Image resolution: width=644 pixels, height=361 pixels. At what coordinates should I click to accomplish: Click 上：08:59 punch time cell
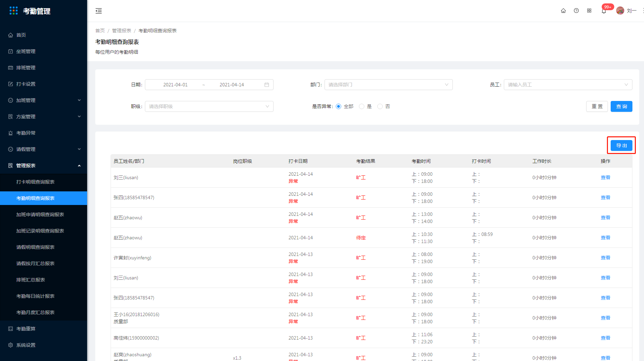point(482,234)
